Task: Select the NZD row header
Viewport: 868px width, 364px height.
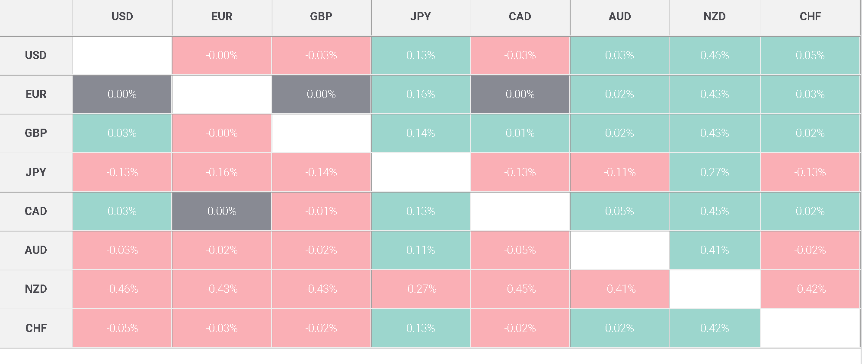Action: pyautogui.click(x=36, y=289)
